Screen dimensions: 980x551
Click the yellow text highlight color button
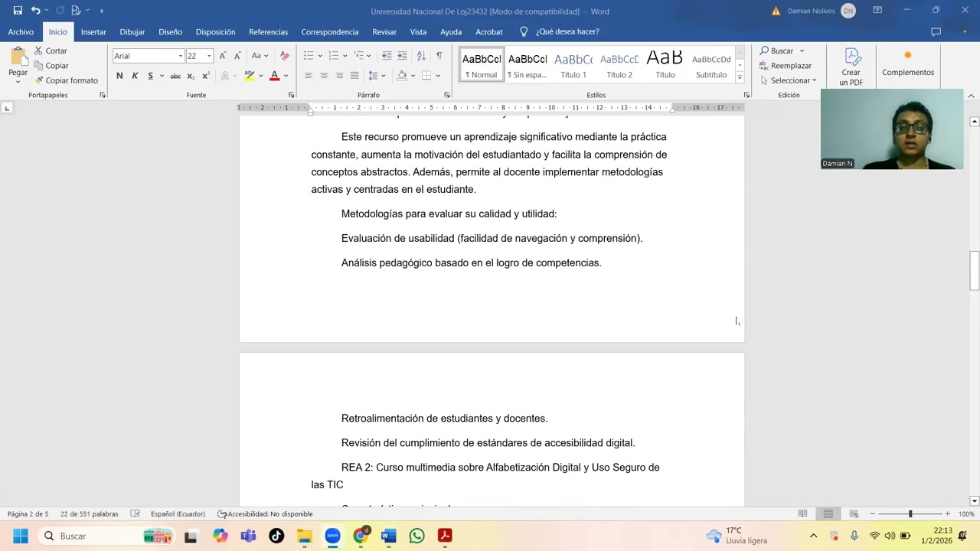[249, 76]
